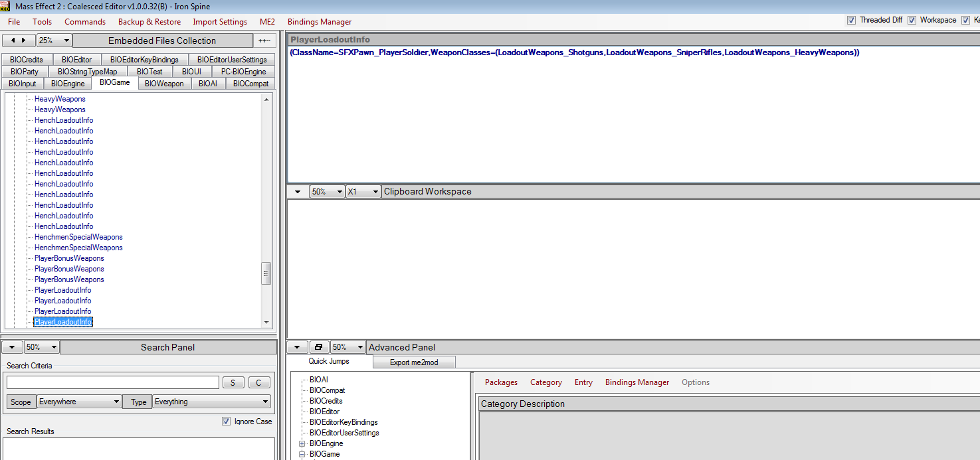Click the S search button

coord(233,382)
